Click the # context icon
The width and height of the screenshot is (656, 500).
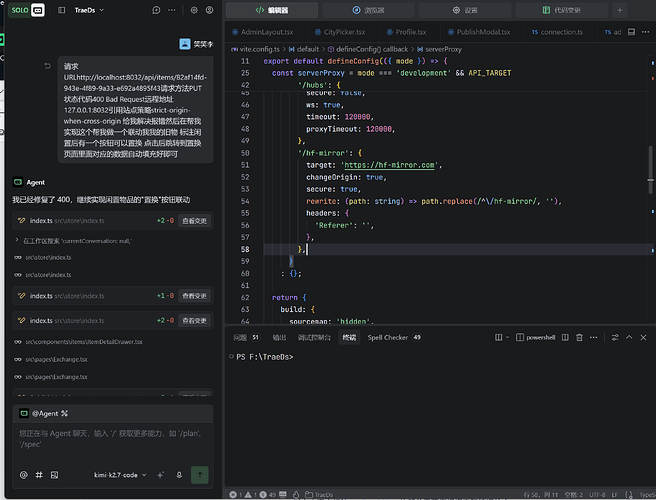coord(39,475)
